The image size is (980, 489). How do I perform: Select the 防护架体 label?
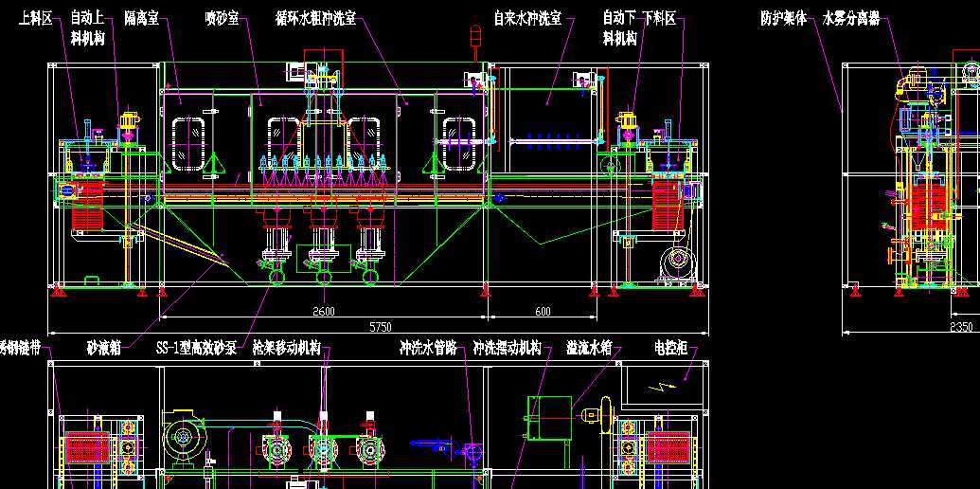pos(784,19)
